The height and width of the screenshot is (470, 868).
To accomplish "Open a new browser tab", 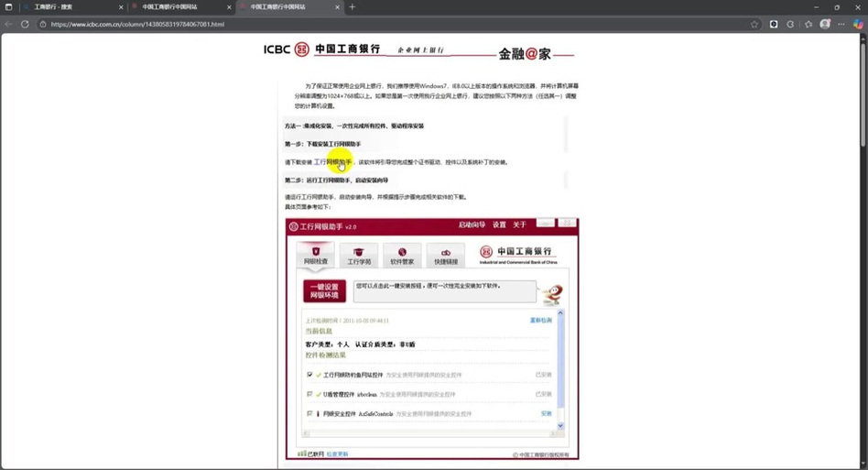I will [353, 7].
